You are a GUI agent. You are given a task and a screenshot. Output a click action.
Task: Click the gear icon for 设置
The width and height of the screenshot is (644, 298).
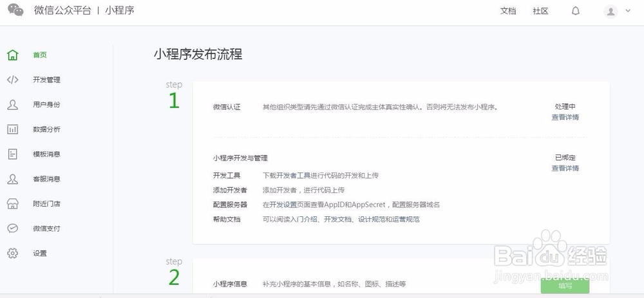(13, 253)
